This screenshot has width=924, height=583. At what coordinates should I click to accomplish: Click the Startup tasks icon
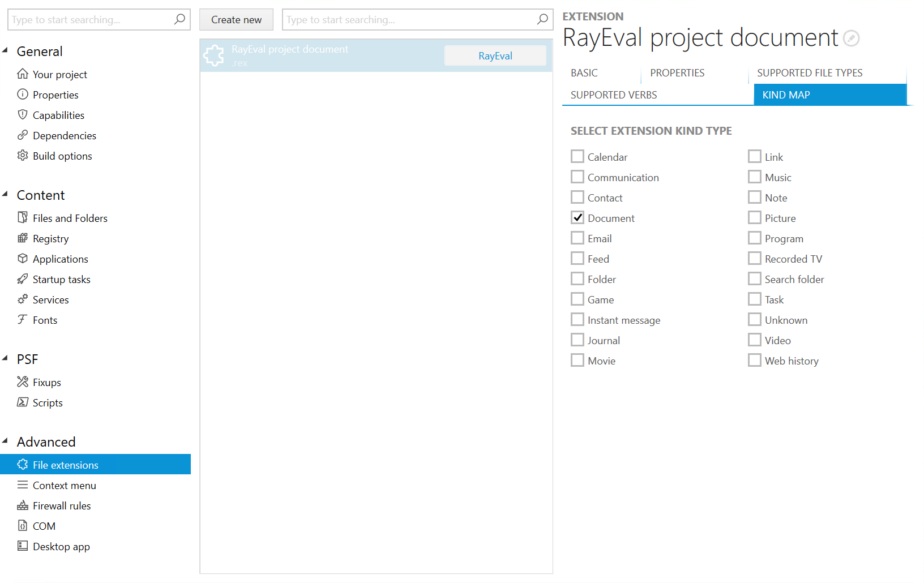click(23, 279)
